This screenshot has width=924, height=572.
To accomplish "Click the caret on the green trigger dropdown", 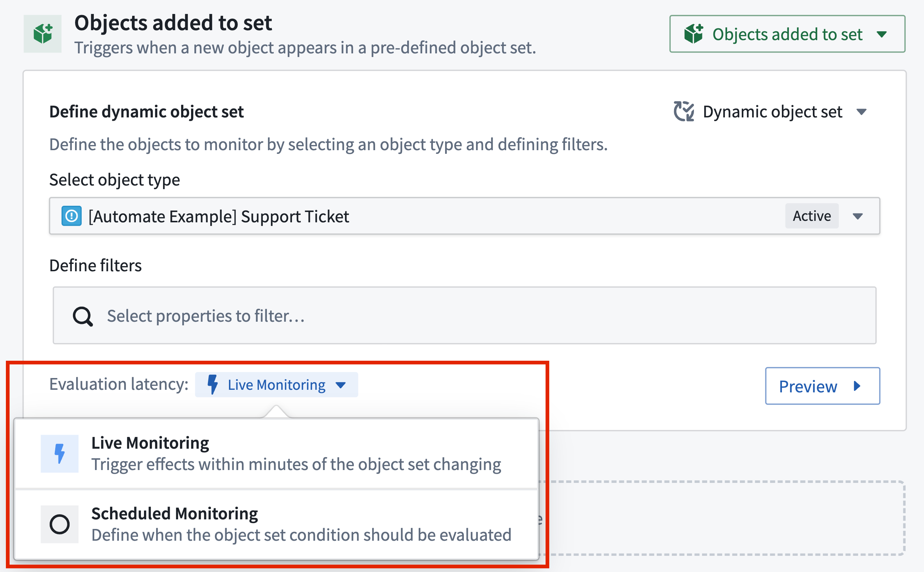I will (882, 35).
